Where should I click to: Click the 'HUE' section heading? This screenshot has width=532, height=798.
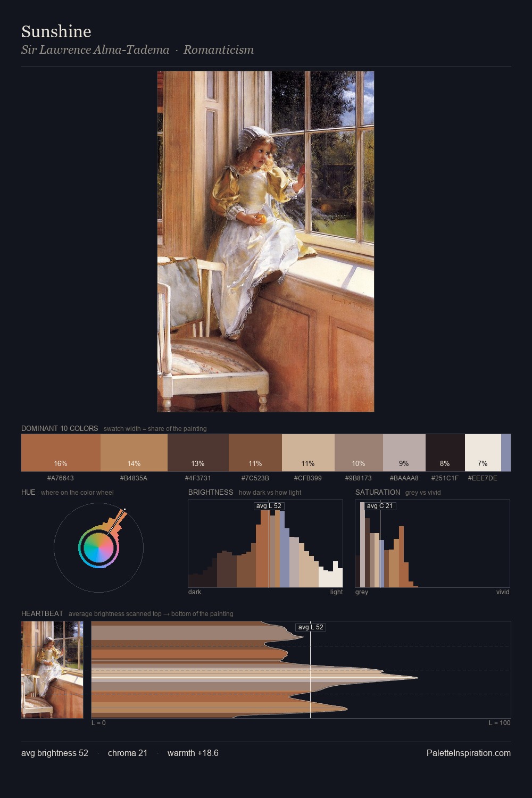pyautogui.click(x=28, y=492)
